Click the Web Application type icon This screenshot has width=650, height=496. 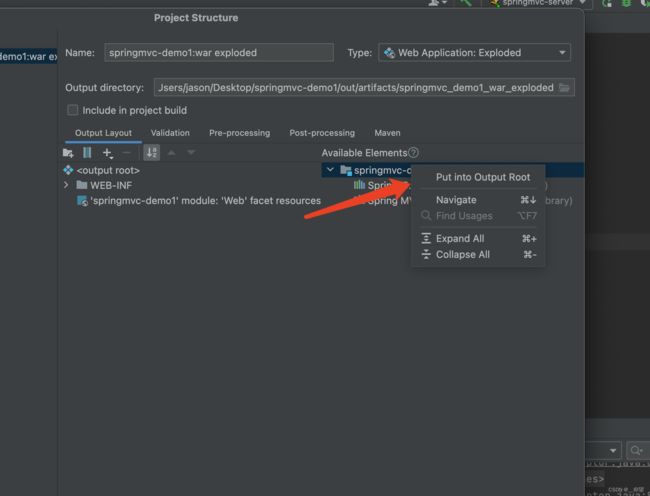389,53
